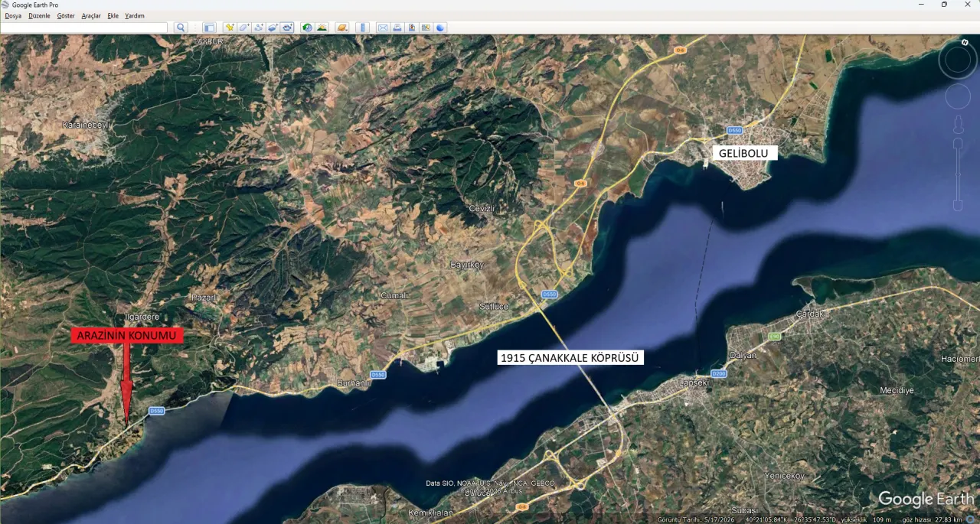980x524 pixels.
Task: Click the Move joystick circle
Action: (958, 96)
